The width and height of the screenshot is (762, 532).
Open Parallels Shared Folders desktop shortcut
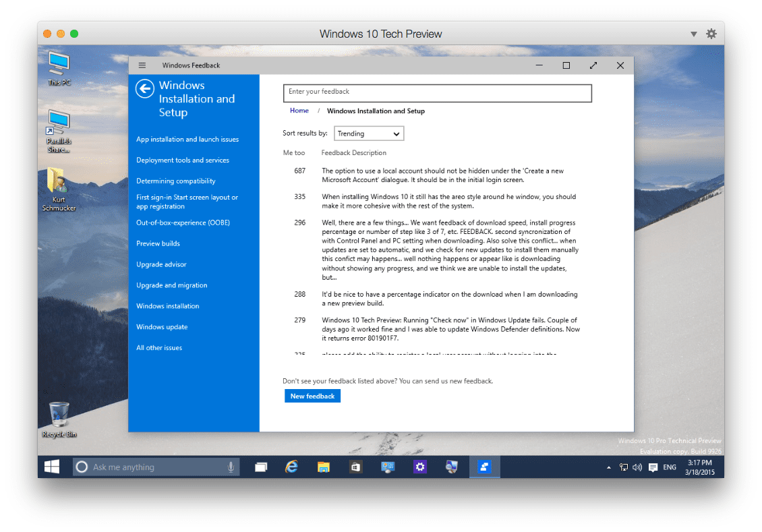click(x=59, y=131)
